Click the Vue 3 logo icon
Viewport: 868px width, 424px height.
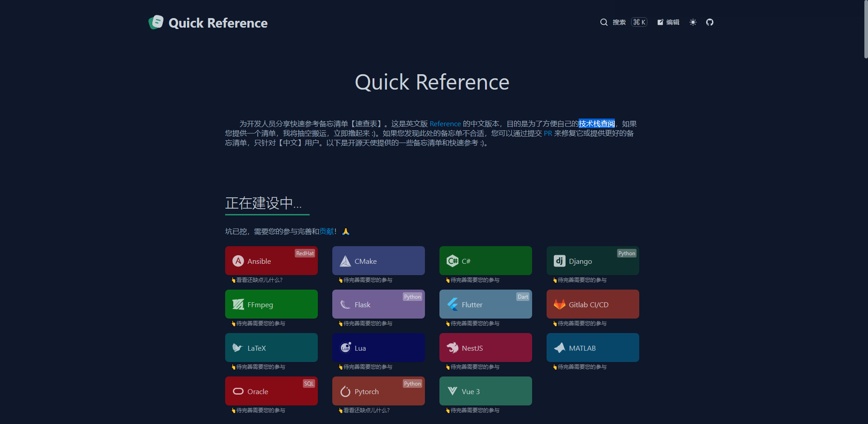(453, 391)
